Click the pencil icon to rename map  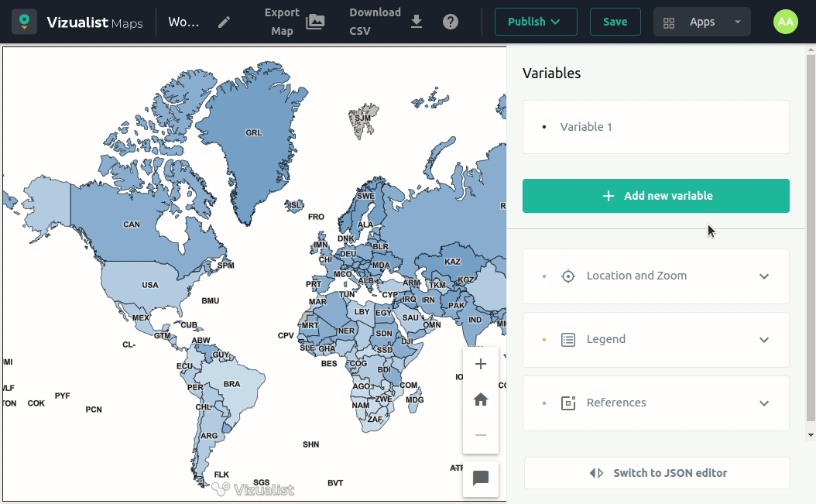click(224, 22)
